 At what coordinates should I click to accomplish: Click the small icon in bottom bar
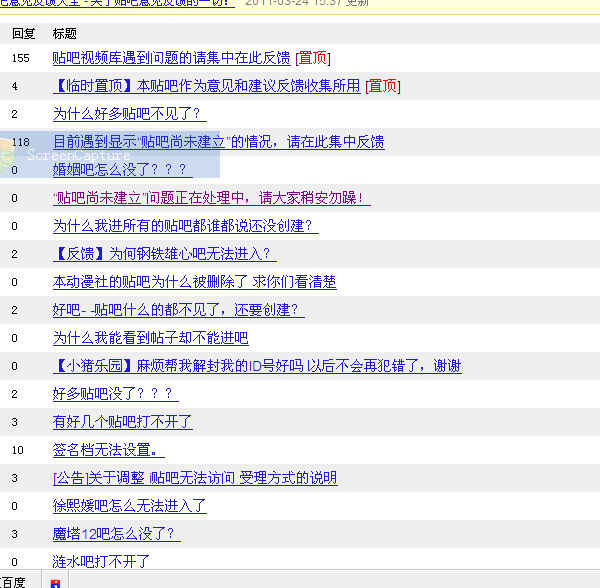[x=55, y=582]
